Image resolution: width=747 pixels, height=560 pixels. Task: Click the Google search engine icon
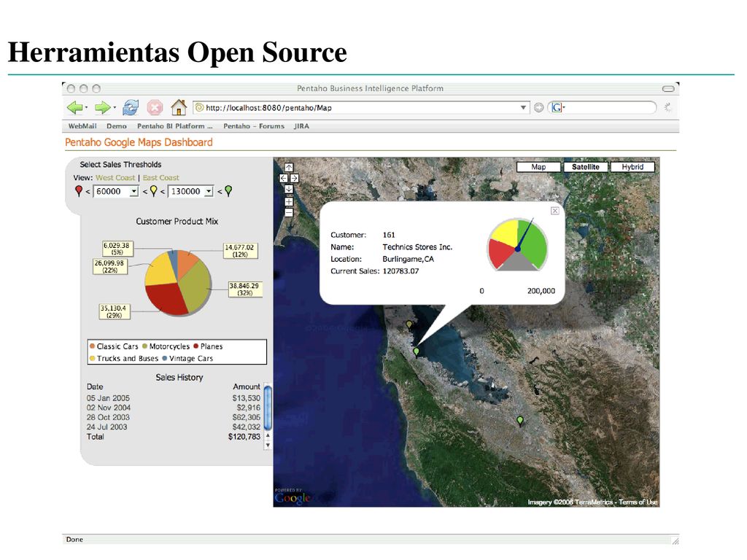pos(557,108)
